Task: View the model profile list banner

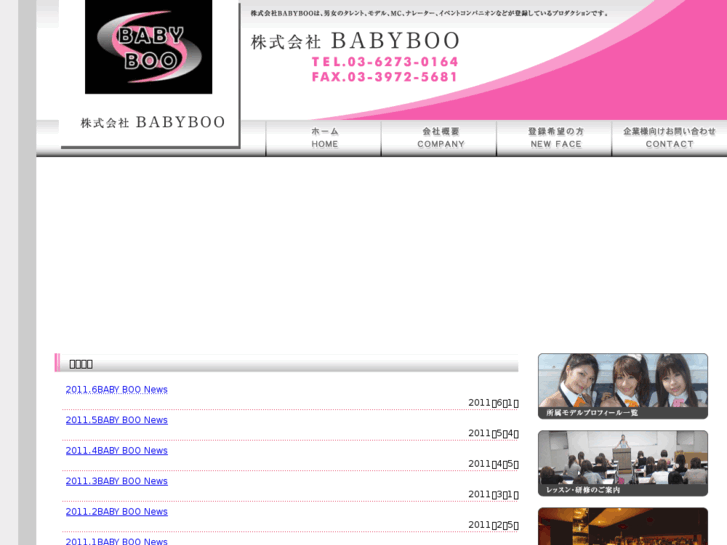Action: [622, 386]
